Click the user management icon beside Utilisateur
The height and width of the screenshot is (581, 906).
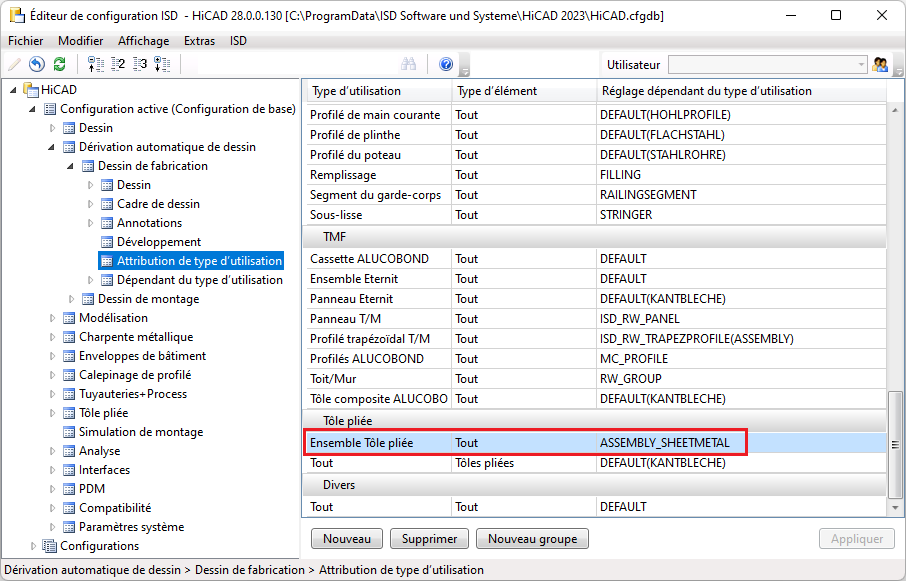point(880,64)
